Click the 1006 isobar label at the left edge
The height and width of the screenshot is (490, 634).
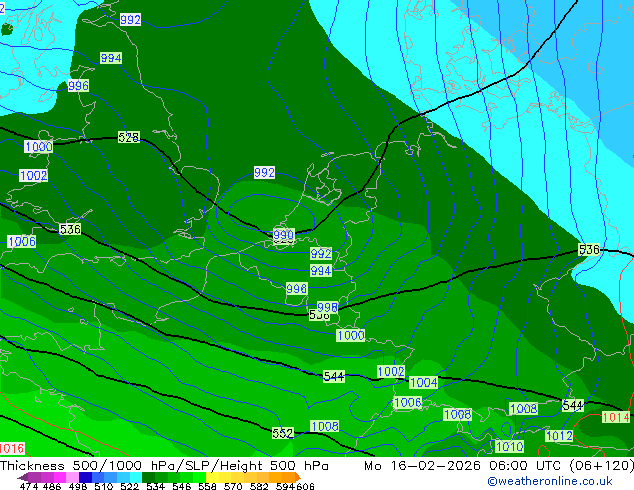coord(22,242)
